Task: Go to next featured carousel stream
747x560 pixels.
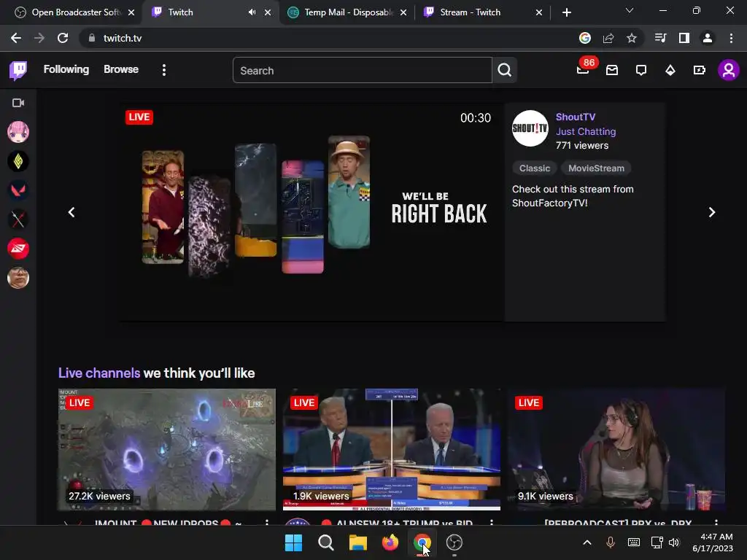Action: (x=712, y=212)
